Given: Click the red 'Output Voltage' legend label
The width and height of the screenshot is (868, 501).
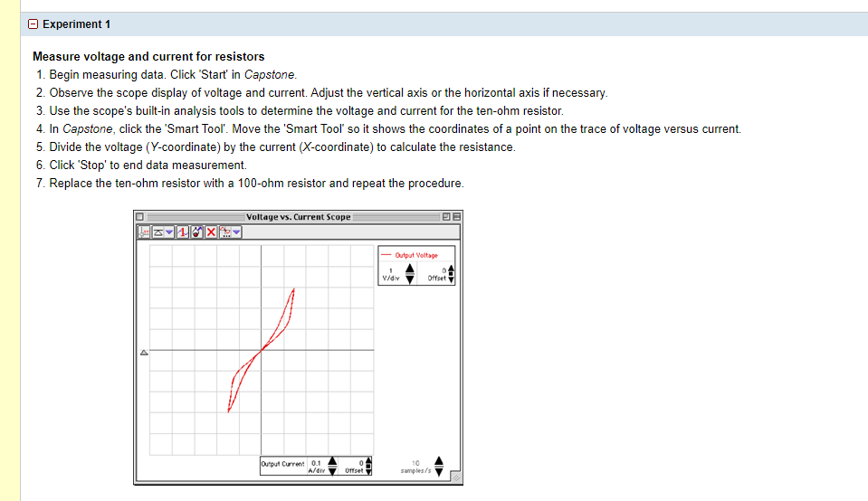Looking at the screenshot, I should (x=416, y=256).
